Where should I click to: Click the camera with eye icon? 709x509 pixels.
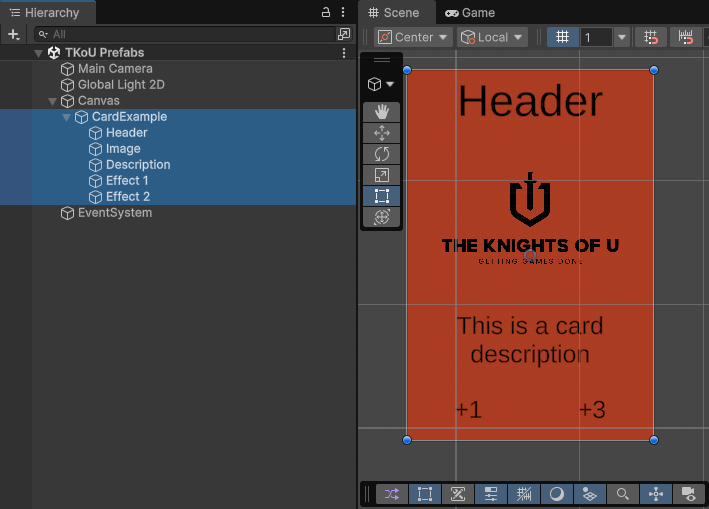pos(689,494)
